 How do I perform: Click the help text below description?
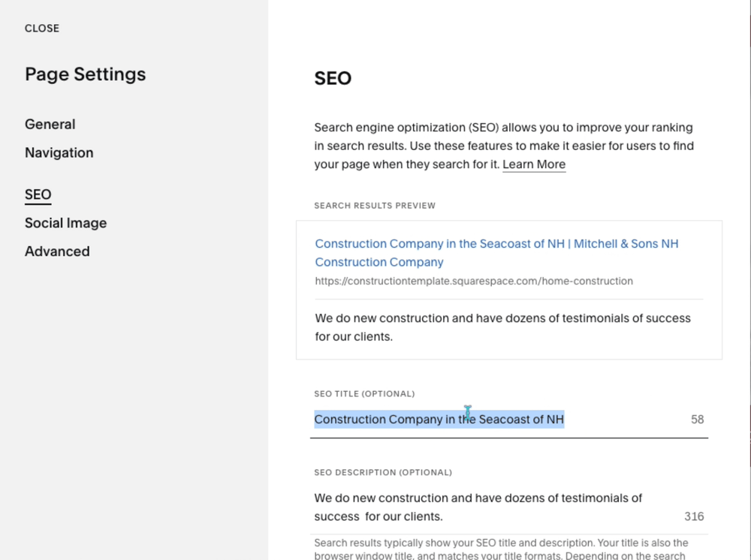[x=501, y=549]
